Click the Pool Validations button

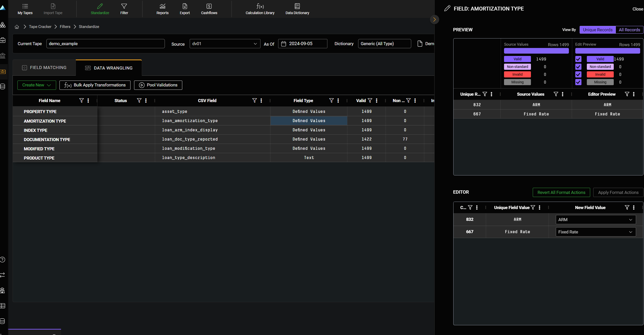pyautogui.click(x=158, y=85)
